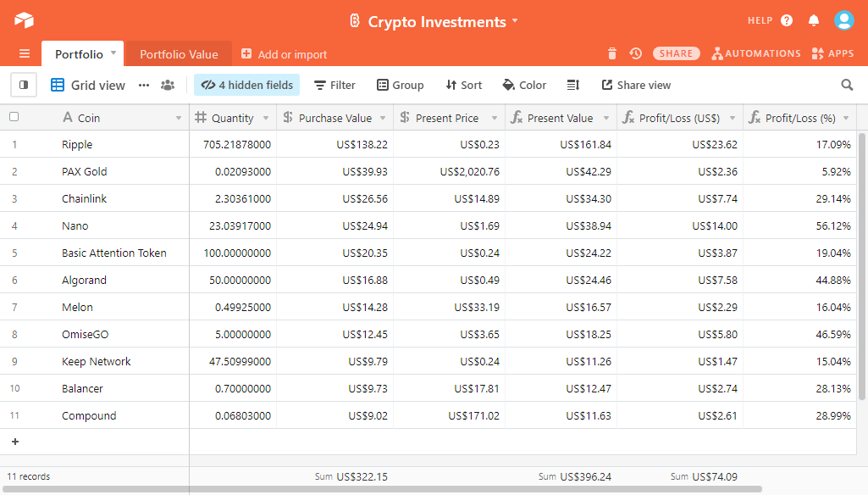Click the SHARE button
868x495 pixels.
676,53
